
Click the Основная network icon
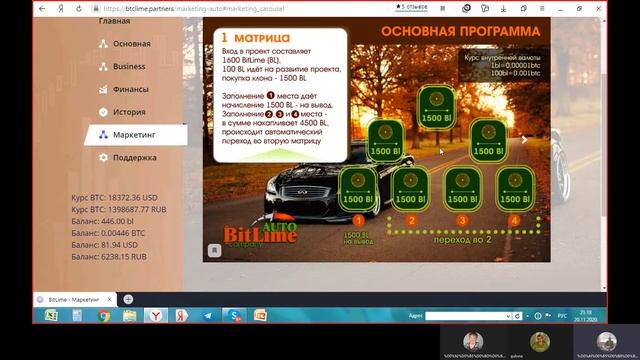(x=103, y=44)
